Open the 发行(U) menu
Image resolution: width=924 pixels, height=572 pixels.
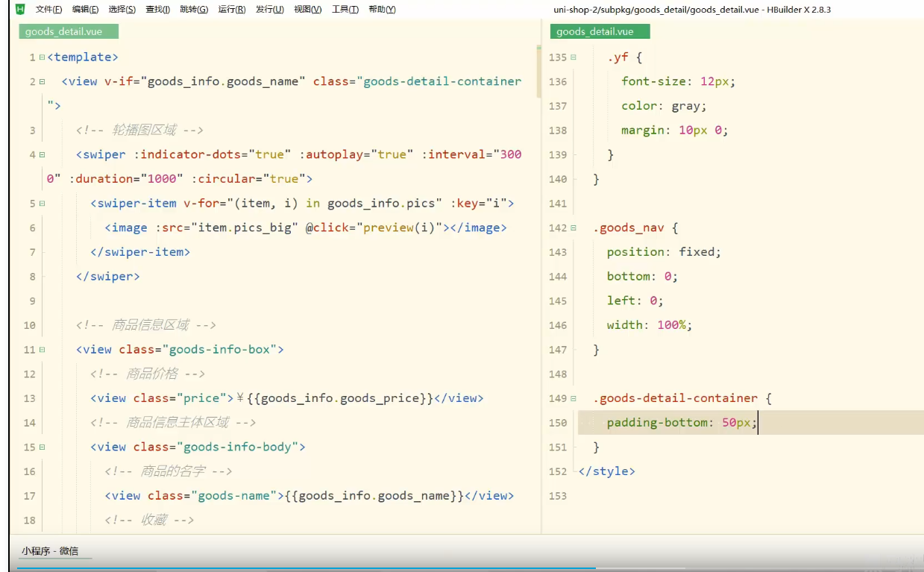coord(269,10)
